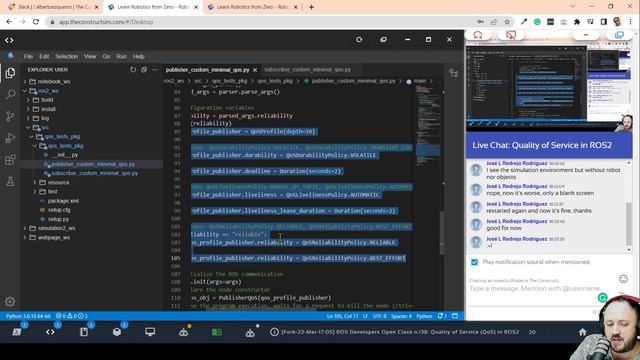Open the Edit menu

click(x=44, y=56)
